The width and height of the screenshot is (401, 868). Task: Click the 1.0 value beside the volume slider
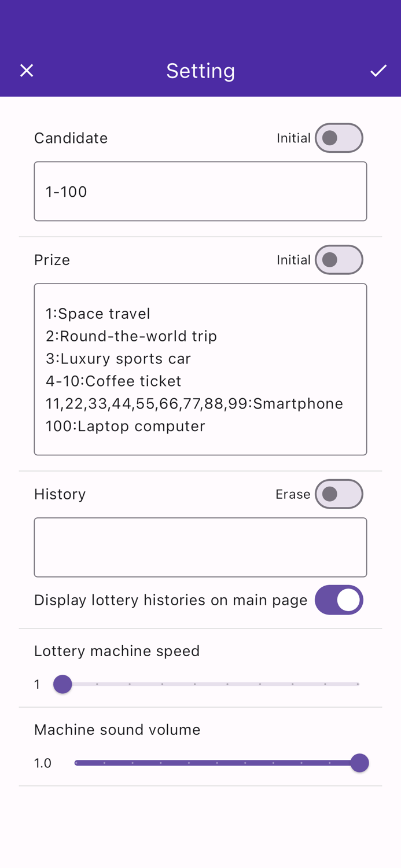(43, 763)
